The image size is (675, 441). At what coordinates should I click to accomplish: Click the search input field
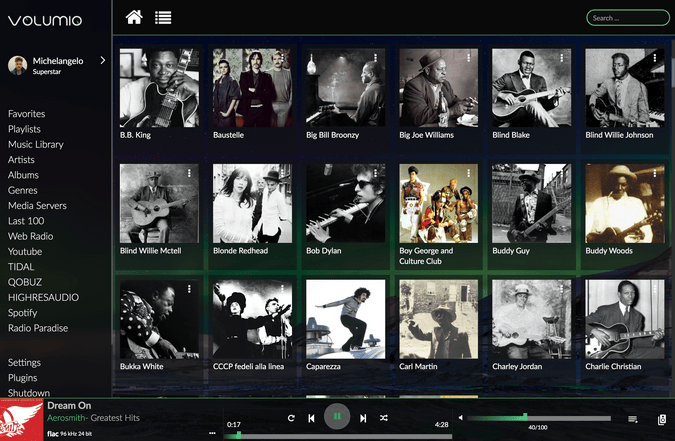(x=627, y=18)
